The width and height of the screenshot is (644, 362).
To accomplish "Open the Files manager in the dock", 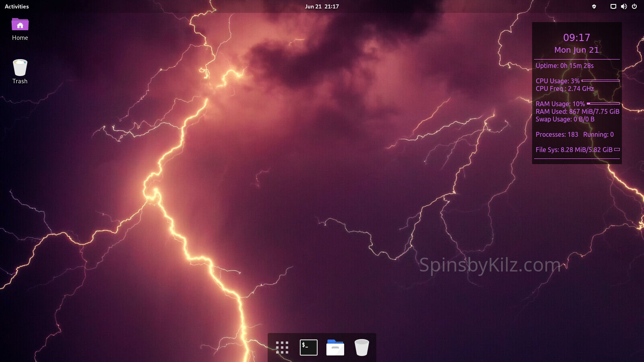I will tap(335, 348).
